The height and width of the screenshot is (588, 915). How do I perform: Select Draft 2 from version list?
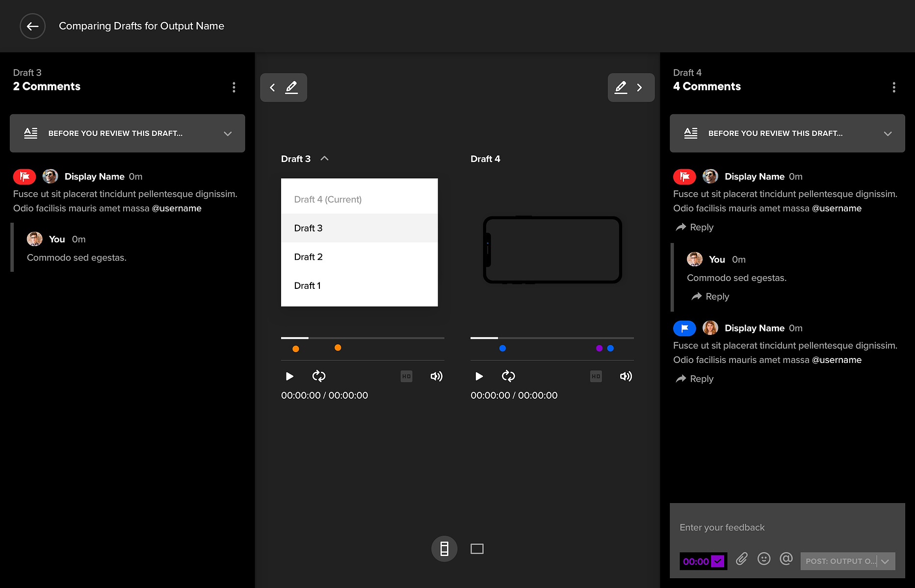(359, 257)
